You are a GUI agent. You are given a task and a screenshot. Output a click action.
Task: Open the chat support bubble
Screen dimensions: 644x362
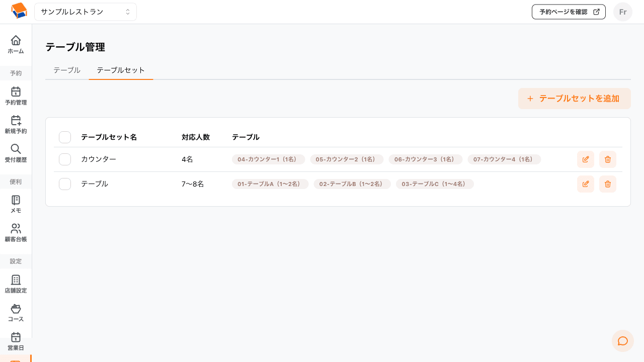click(622, 341)
